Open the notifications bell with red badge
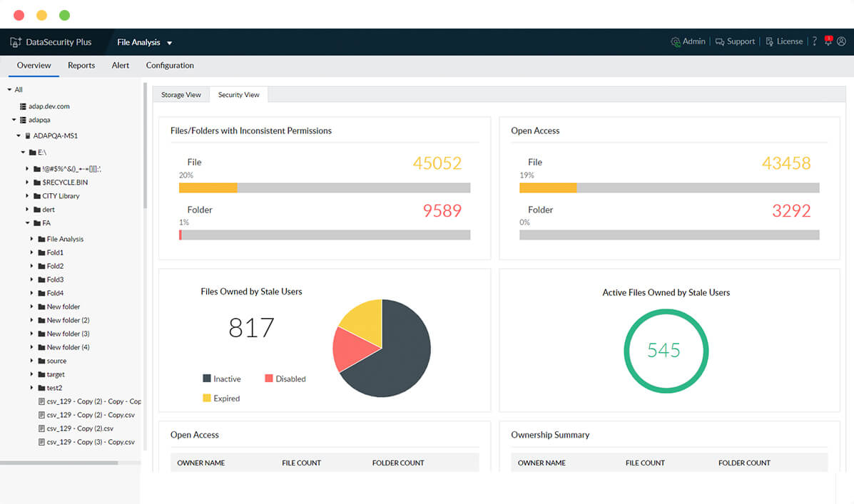Viewport: 854px width, 504px height. click(x=828, y=41)
